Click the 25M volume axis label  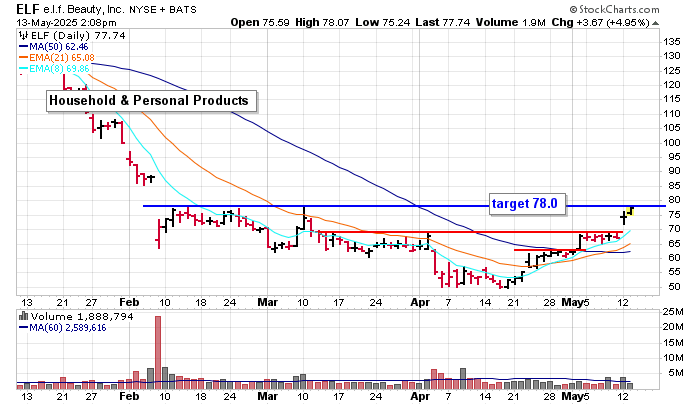pos(673,312)
